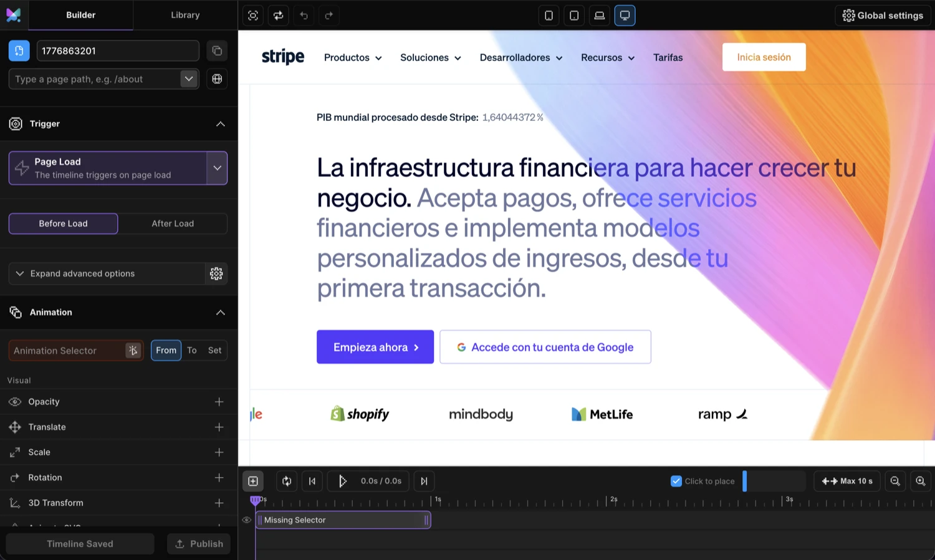Viewport: 935px width, 560px height.
Task: Click the crosshair picker beside Animation Selector
Action: (133, 350)
